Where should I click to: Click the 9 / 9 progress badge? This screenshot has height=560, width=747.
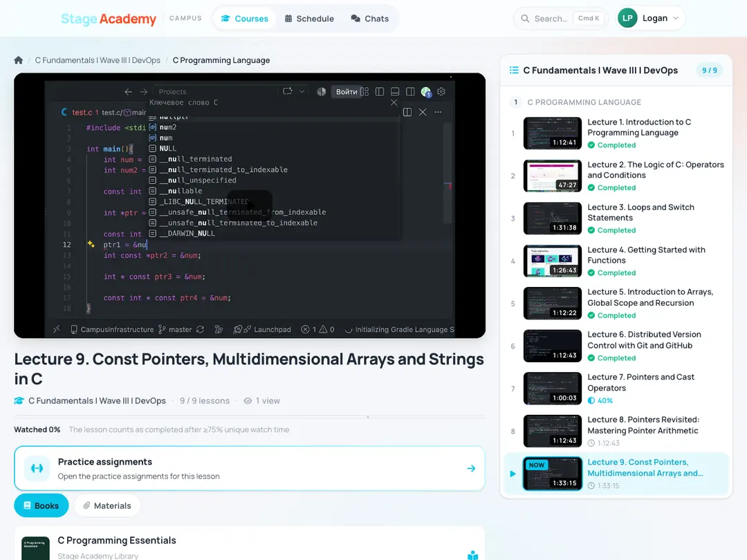[x=710, y=70]
